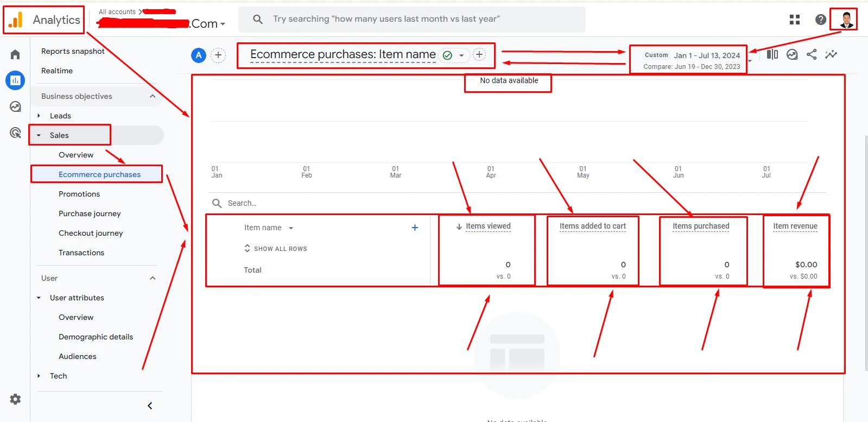
Task: Open the Item name dimension dropdown
Action: pyautogui.click(x=269, y=228)
